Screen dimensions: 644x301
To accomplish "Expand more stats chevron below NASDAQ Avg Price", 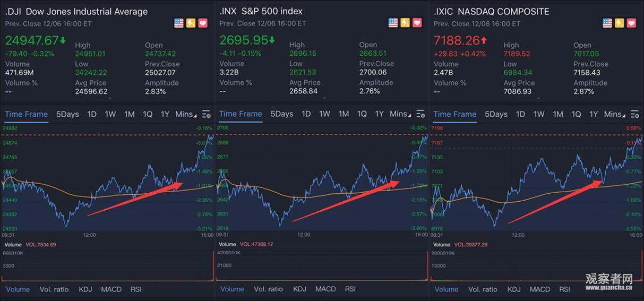I will pos(539,98).
